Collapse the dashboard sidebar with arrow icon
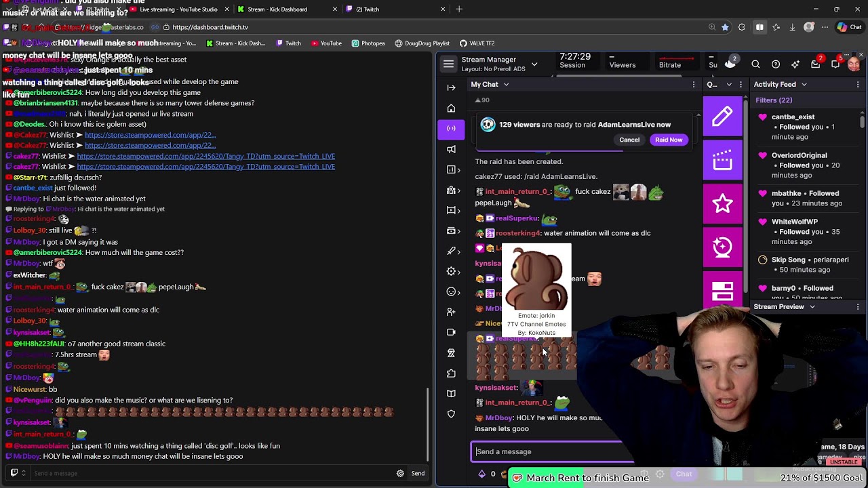 pyautogui.click(x=452, y=87)
